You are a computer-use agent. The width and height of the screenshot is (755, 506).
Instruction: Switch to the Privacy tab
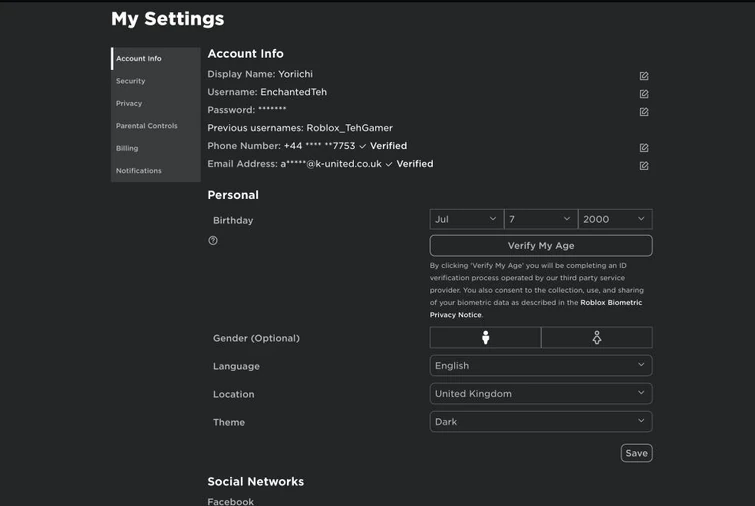pyautogui.click(x=129, y=104)
